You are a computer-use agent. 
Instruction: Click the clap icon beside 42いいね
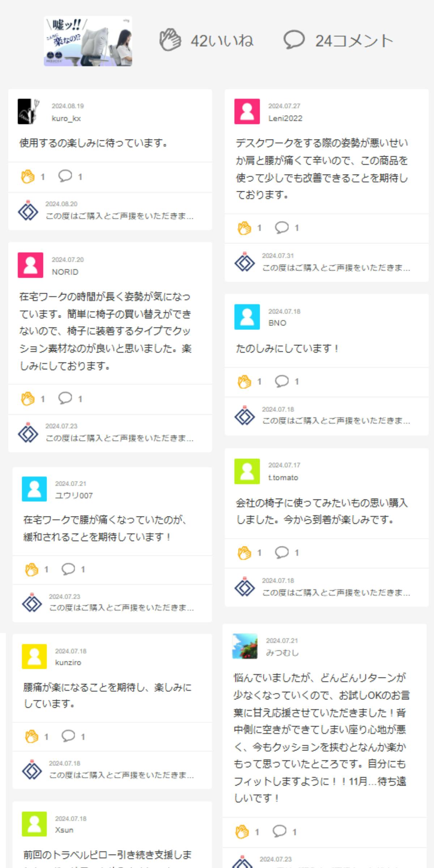[170, 40]
